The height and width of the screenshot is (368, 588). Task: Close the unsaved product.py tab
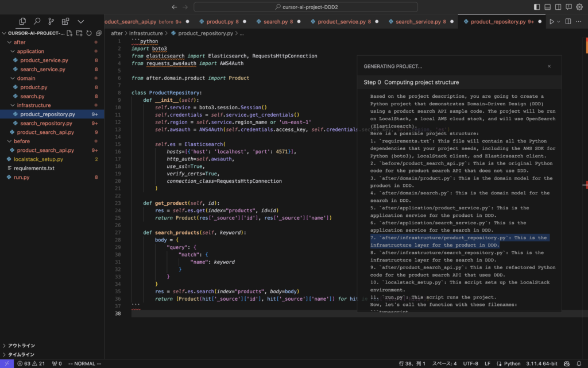click(245, 21)
